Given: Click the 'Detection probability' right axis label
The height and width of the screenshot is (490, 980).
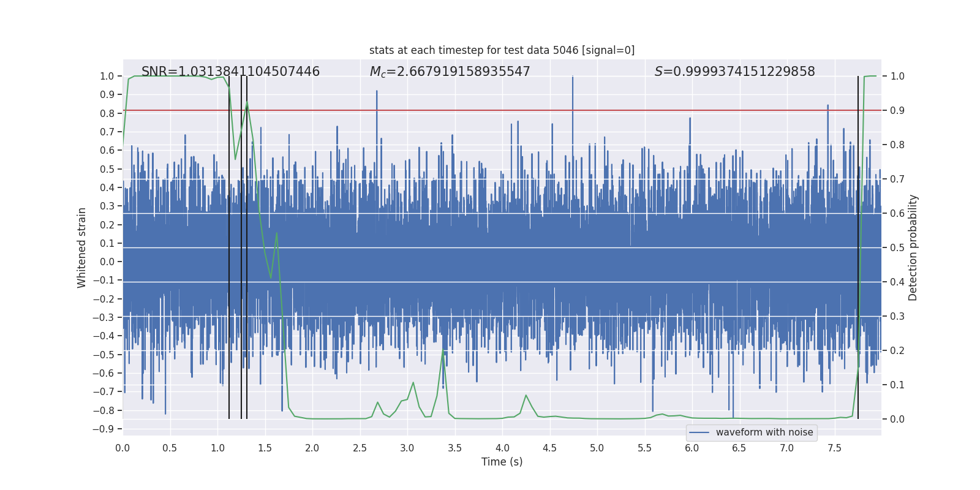Looking at the screenshot, I should pyautogui.click(x=913, y=247).
